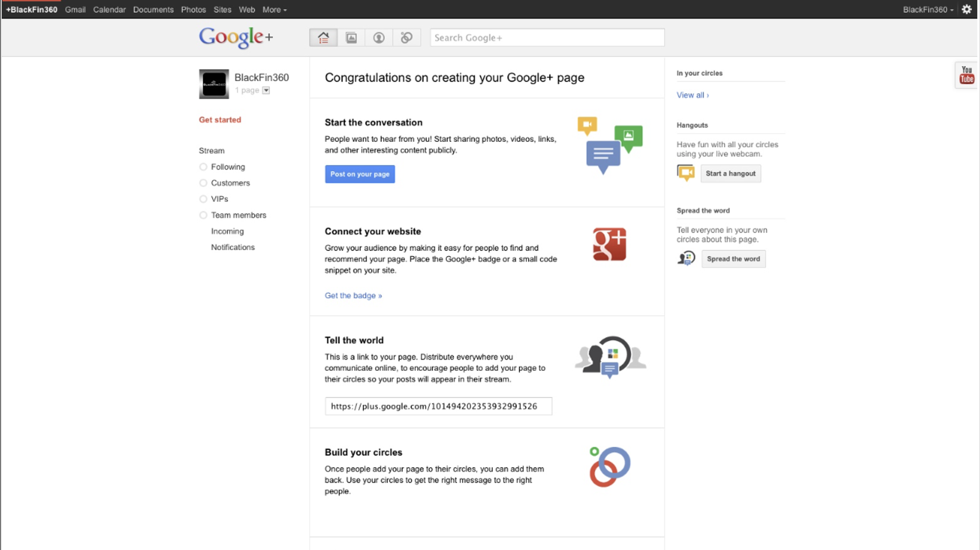Click the Google+ logo

(x=236, y=37)
